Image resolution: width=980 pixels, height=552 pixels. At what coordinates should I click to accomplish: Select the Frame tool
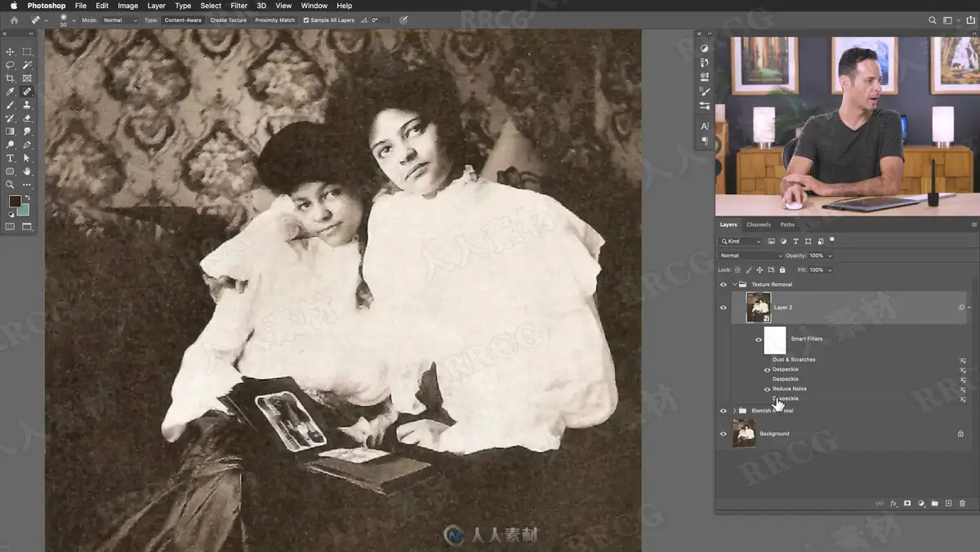coord(27,78)
